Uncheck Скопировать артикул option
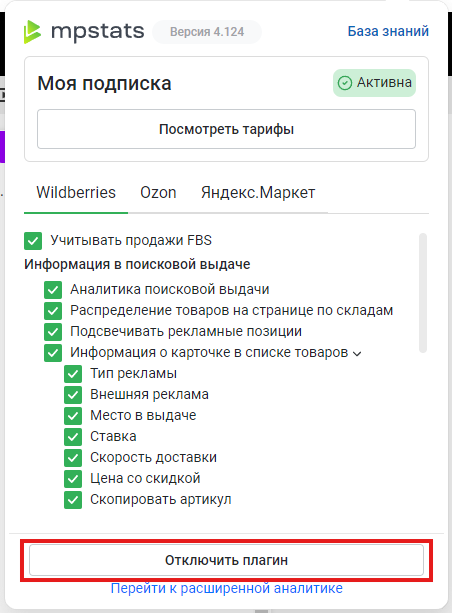Viewport: 452px width, 613px height. (73, 500)
